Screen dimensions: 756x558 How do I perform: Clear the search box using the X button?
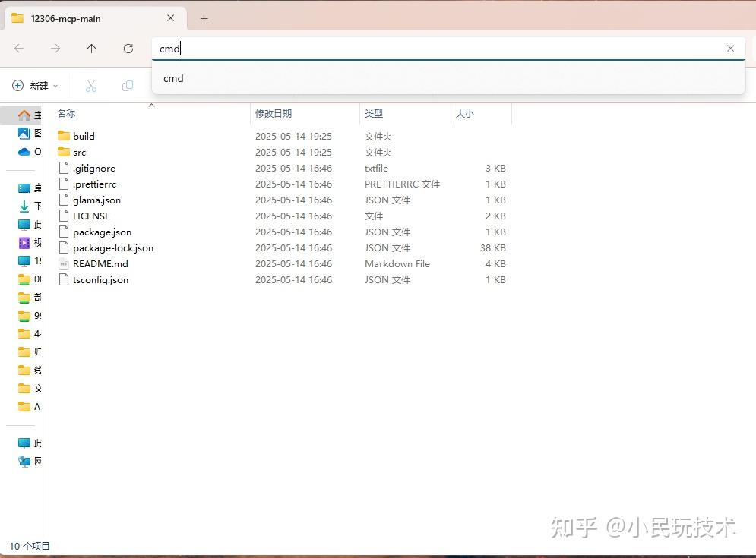(x=730, y=48)
